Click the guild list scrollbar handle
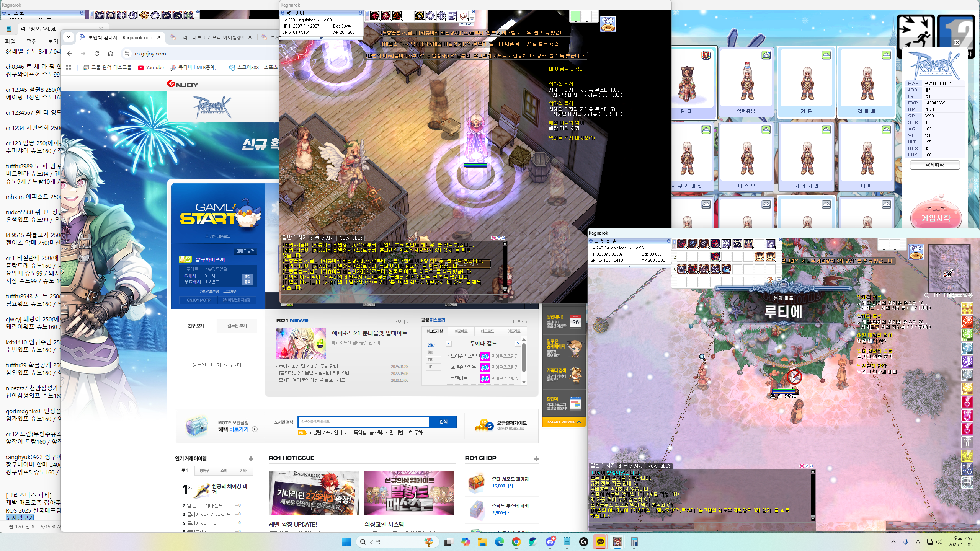Viewport: 980px width, 551px height. 524,358
